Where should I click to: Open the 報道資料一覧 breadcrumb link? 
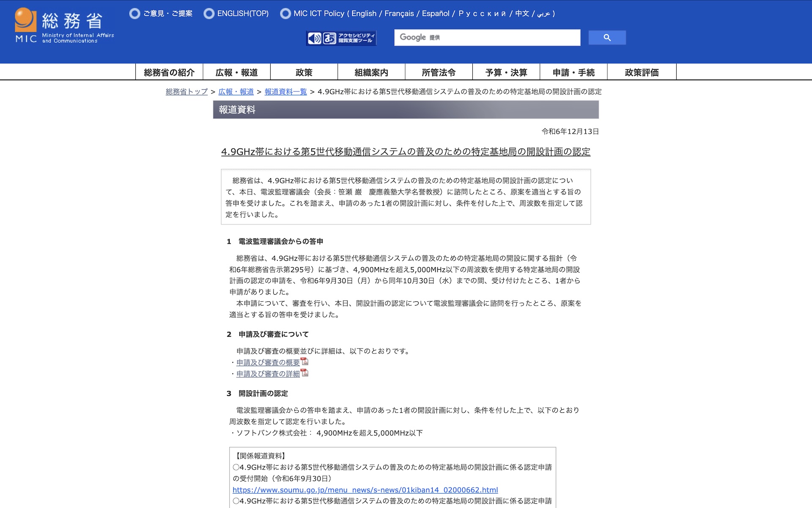(285, 91)
